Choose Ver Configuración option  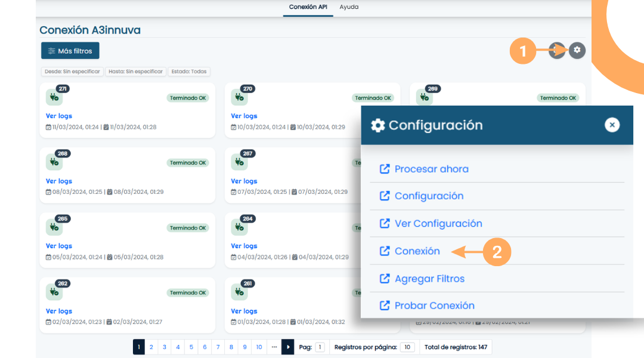pyautogui.click(x=438, y=224)
